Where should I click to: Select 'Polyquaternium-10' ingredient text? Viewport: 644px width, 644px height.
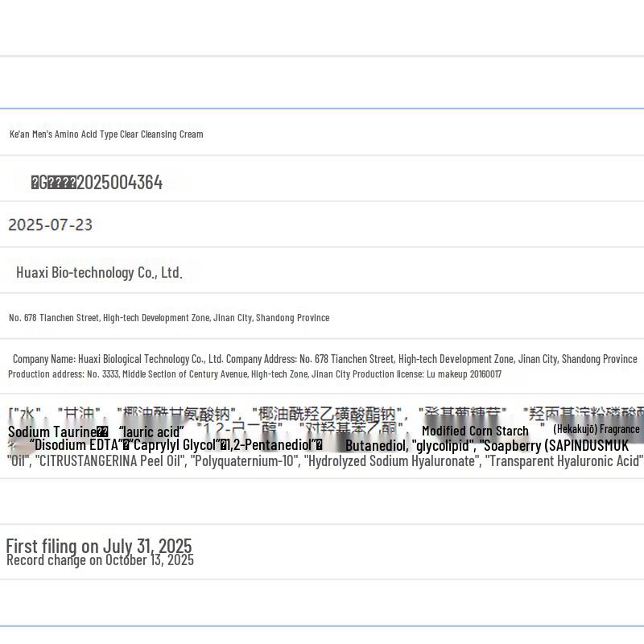(x=245, y=460)
